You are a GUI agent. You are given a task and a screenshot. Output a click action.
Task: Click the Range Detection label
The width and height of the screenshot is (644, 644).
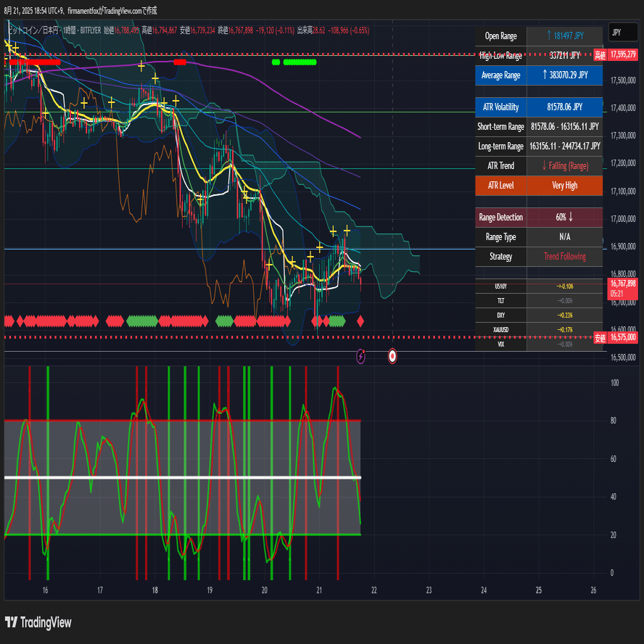(x=500, y=218)
